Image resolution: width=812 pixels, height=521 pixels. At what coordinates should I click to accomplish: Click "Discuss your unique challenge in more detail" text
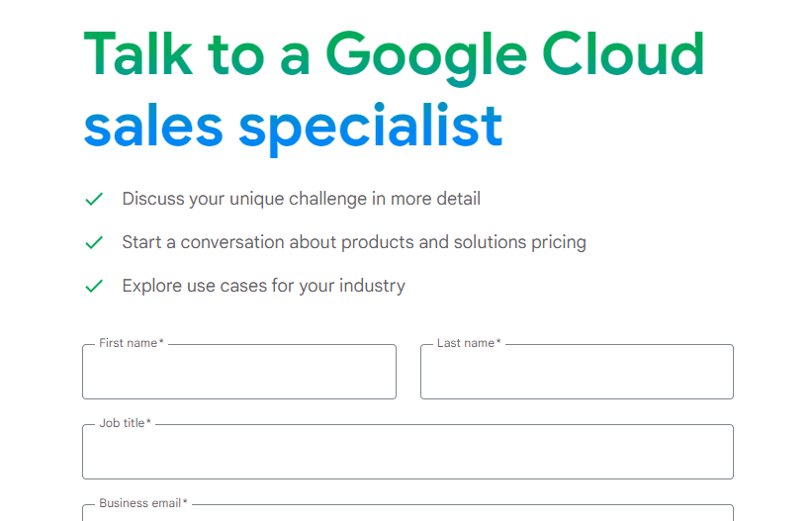302,199
